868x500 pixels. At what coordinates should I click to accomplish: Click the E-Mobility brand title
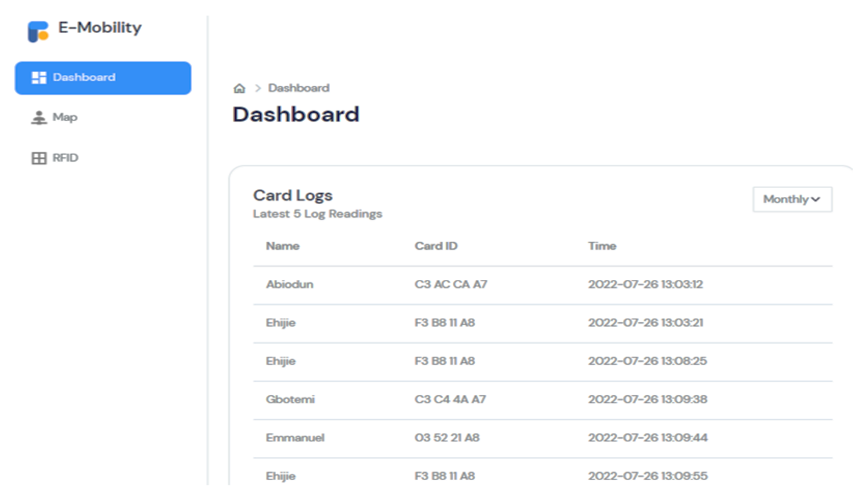point(100,28)
